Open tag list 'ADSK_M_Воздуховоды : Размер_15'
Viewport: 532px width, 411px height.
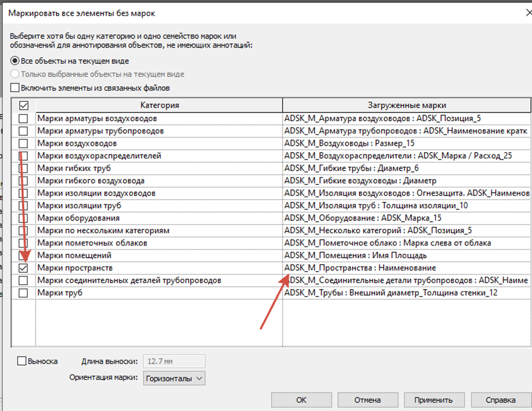pyautogui.click(x=407, y=143)
